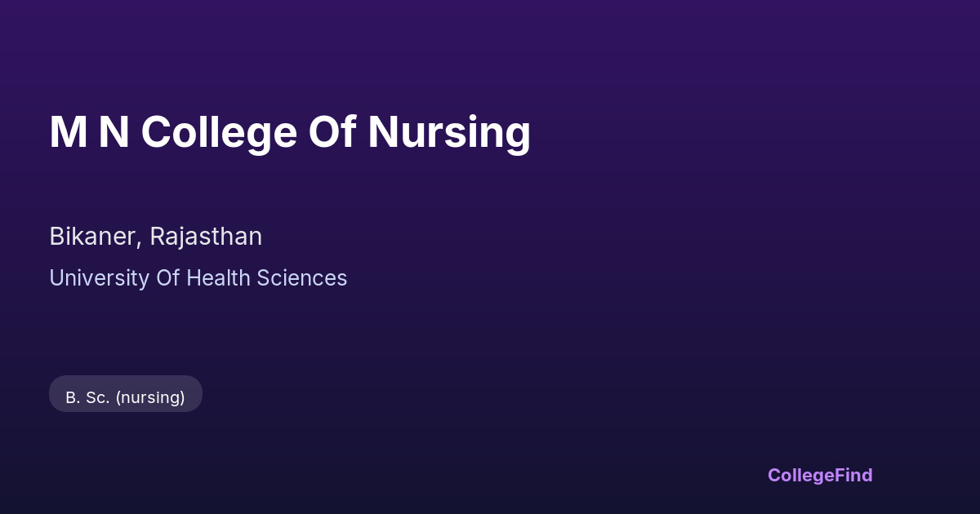The width and height of the screenshot is (980, 514).
Task: Click the word Of in the main heading
Action: (332, 132)
